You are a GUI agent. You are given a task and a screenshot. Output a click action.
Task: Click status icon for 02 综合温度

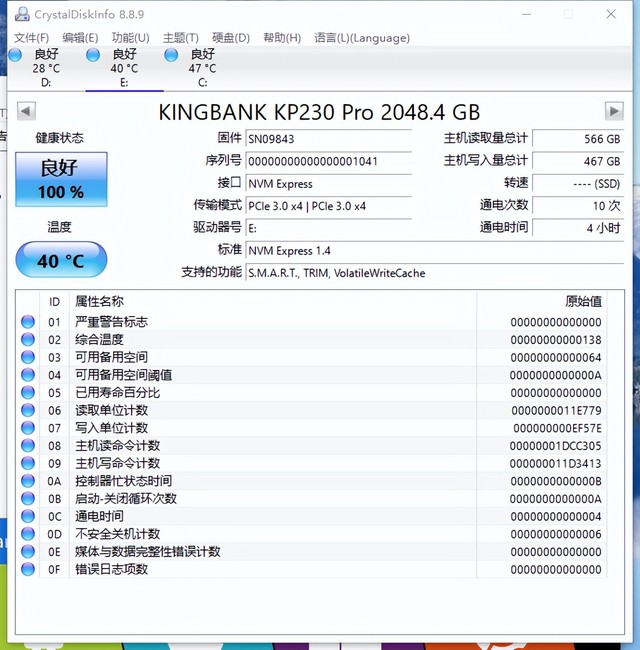click(x=28, y=340)
